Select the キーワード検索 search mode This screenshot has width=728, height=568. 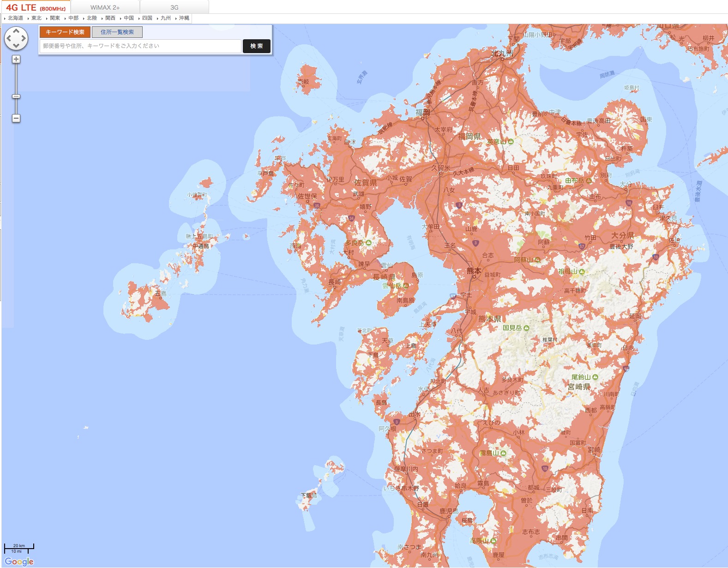[x=65, y=32]
